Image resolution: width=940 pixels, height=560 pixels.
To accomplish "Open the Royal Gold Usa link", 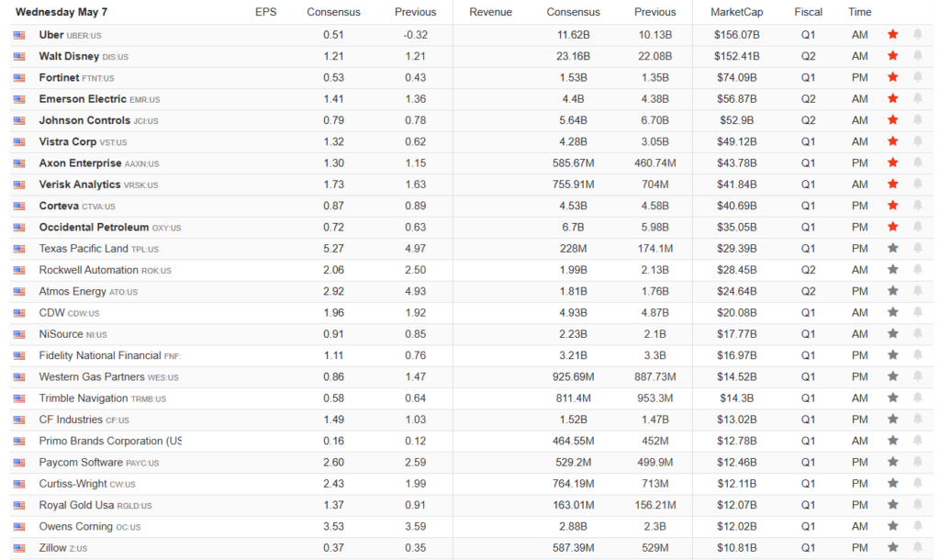I will (75, 505).
